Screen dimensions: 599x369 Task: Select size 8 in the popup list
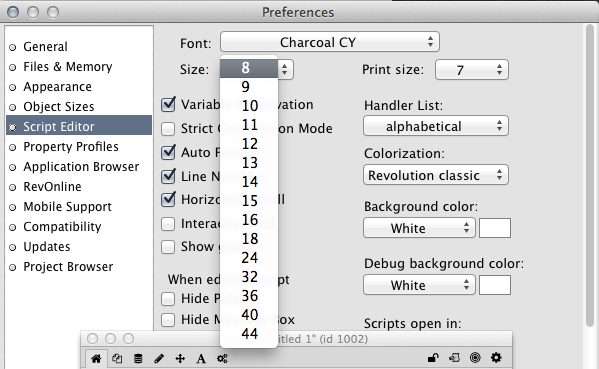pyautogui.click(x=249, y=68)
